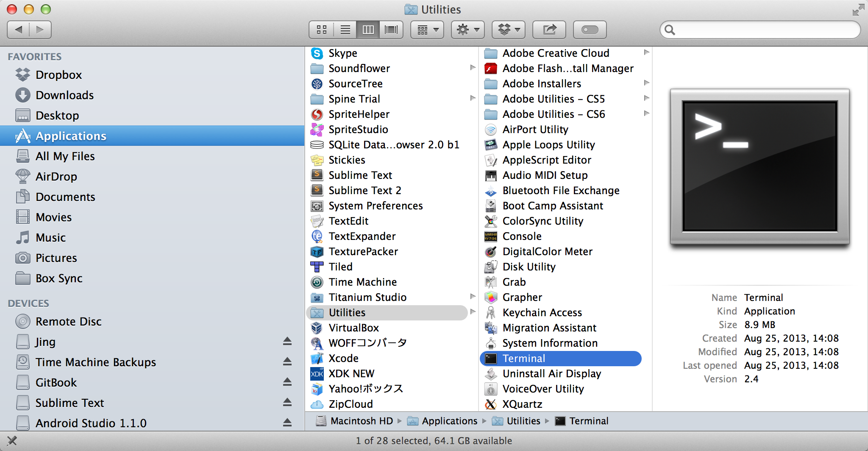Viewport: 868px width, 451px height.
Task: Select the SpriteHelper app icon
Action: pos(317,114)
